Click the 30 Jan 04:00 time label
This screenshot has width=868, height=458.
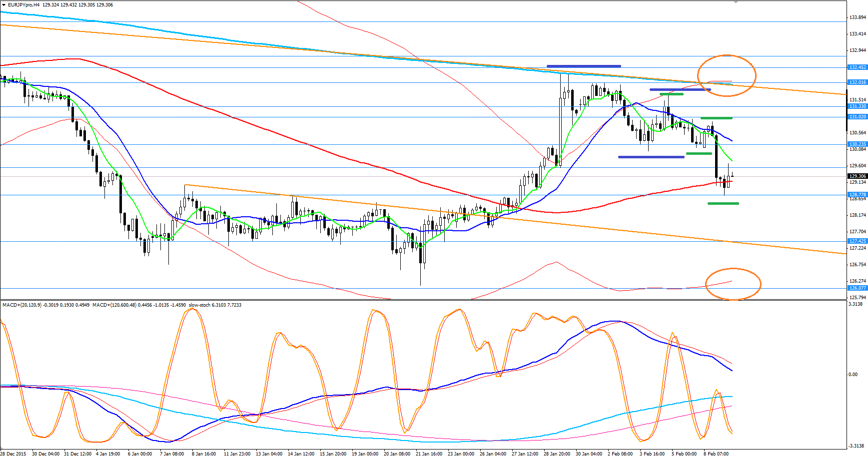pyautogui.click(x=589, y=454)
